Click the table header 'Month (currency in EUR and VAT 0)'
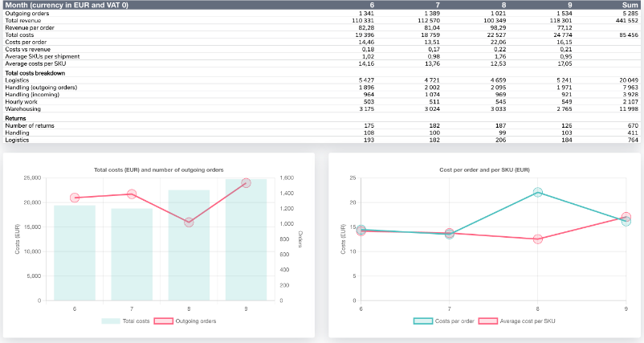The width and height of the screenshot is (644, 343). [67, 5]
